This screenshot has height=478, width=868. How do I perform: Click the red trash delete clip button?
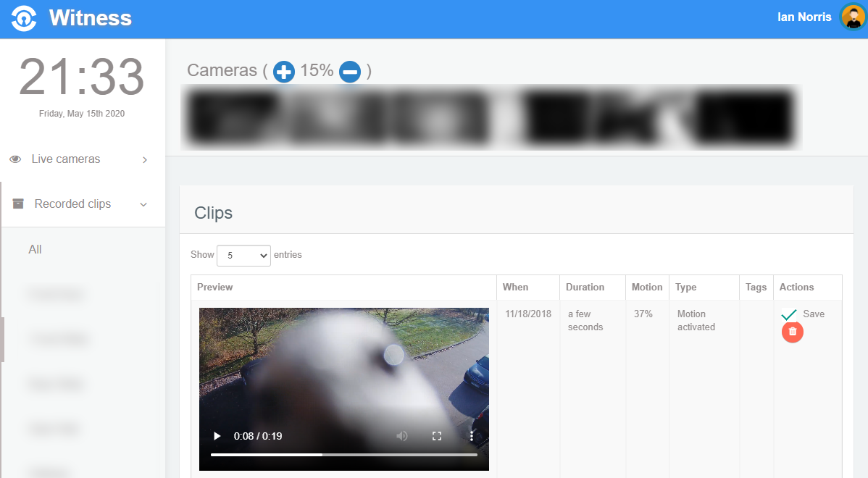point(792,332)
